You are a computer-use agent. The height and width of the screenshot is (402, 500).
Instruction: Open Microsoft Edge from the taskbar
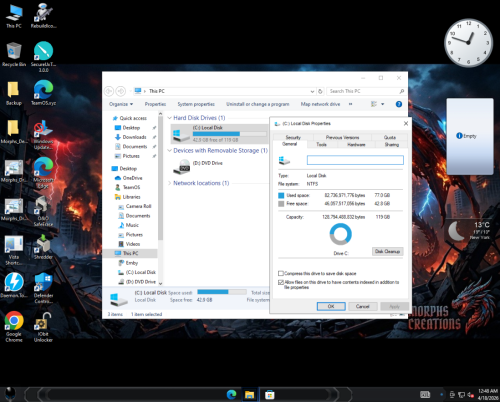click(231, 395)
